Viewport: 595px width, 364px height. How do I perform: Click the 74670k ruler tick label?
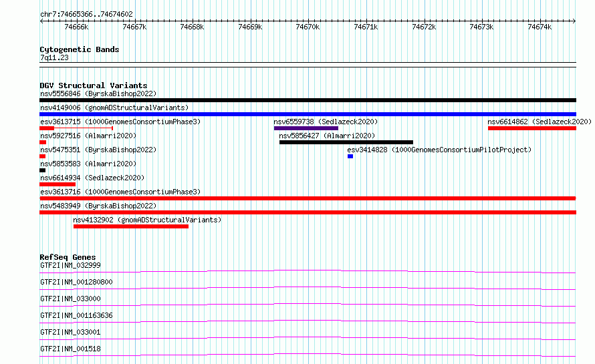click(308, 27)
